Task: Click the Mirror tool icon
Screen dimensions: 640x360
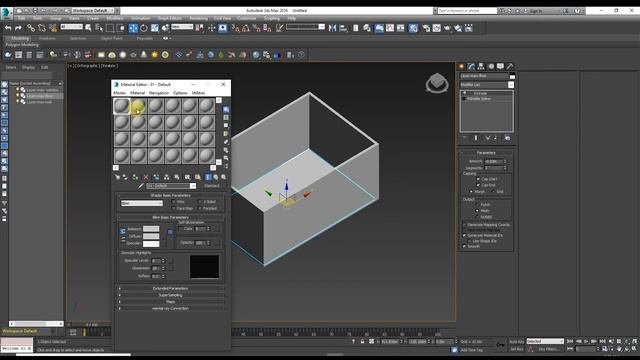Action: (x=332, y=28)
